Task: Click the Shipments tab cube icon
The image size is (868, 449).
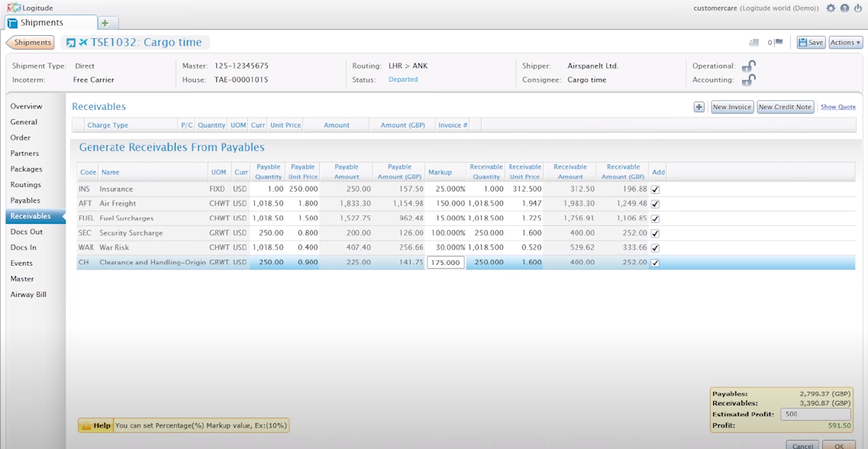Action: (13, 23)
